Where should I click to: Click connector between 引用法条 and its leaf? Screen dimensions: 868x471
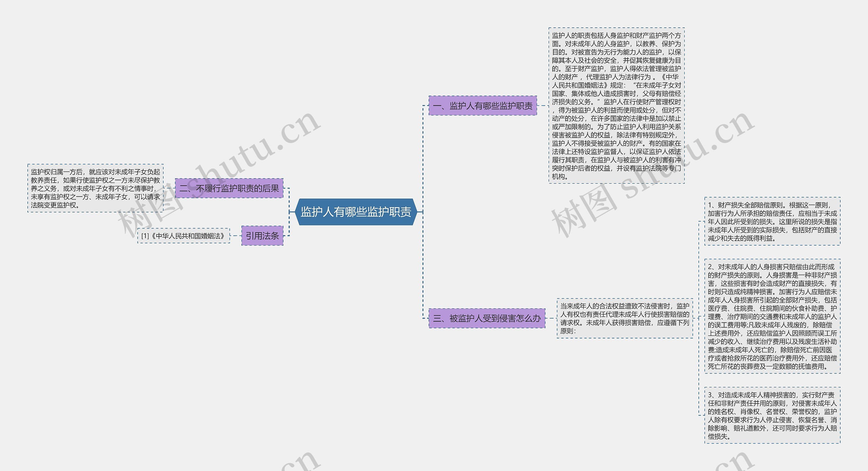click(236, 236)
